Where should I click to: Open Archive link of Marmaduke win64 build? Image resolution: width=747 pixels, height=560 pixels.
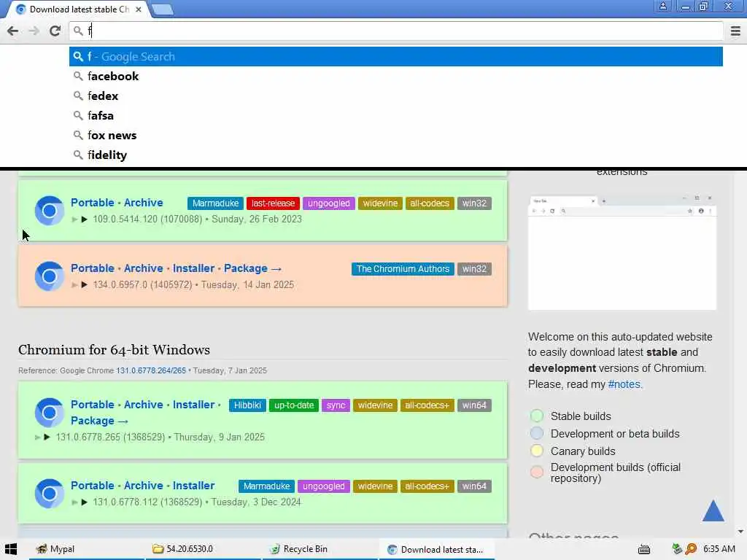(x=144, y=486)
